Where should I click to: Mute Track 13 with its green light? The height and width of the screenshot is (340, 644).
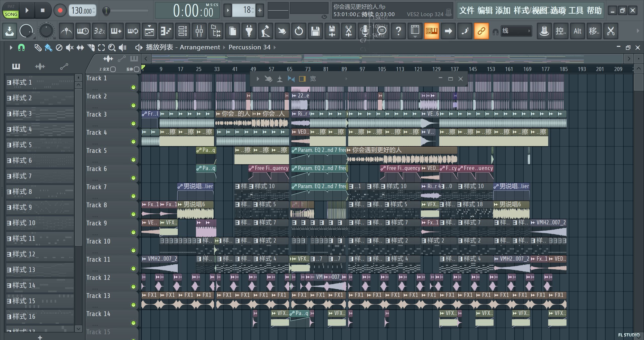tap(133, 305)
